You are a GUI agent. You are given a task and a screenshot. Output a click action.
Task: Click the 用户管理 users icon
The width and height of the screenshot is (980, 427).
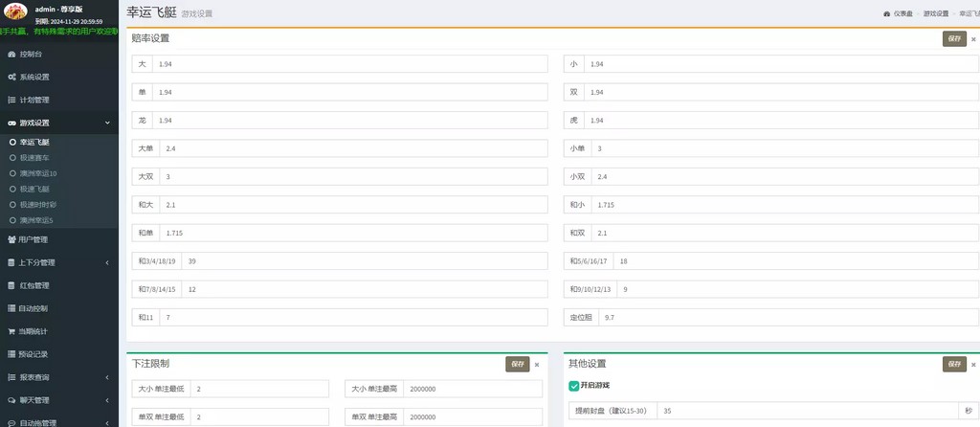point(11,239)
